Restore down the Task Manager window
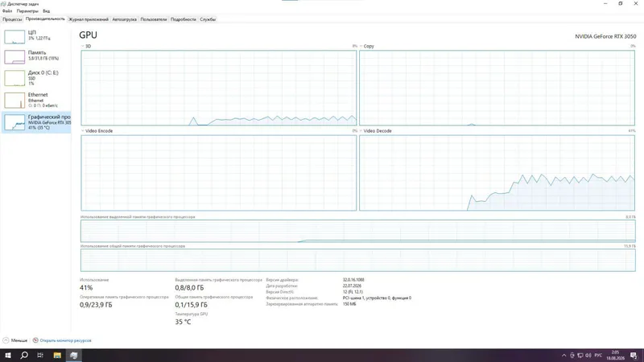Viewport: 644px width, 362px height. (x=621, y=4)
